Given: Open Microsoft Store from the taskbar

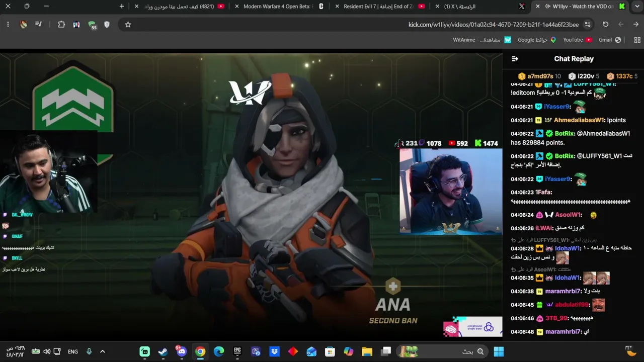Looking at the screenshot, I should click(330, 351).
